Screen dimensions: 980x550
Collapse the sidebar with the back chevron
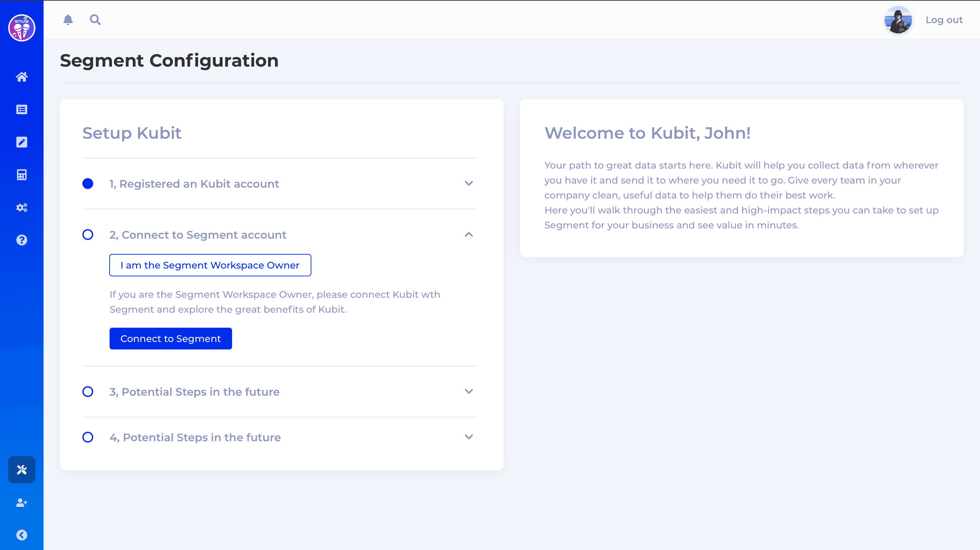[x=22, y=535]
